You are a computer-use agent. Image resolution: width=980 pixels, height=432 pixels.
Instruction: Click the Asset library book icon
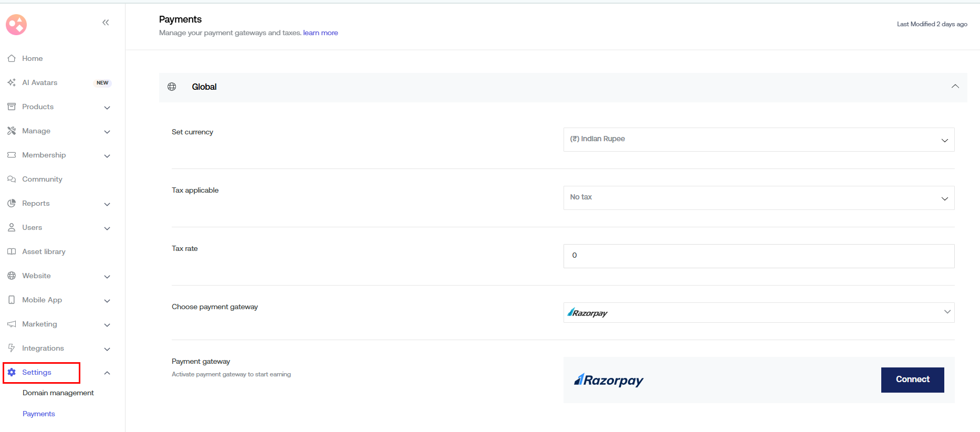pyautogui.click(x=12, y=251)
